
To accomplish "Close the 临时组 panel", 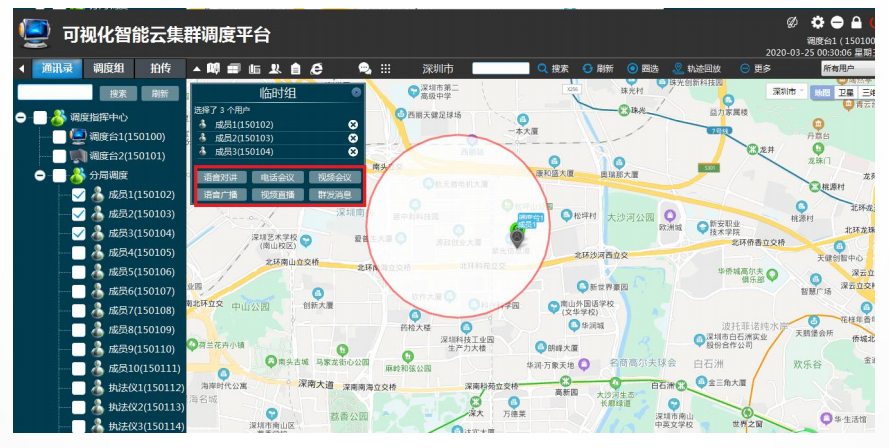I will (x=356, y=92).
